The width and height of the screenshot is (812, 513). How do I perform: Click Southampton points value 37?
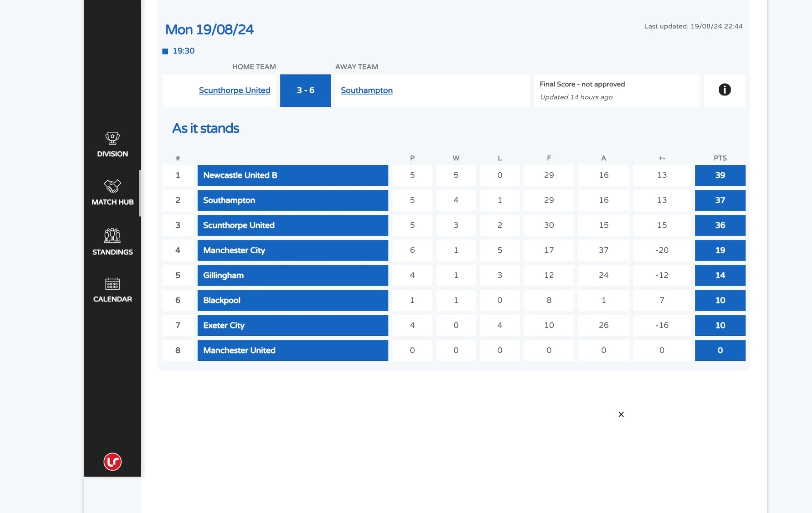(720, 200)
